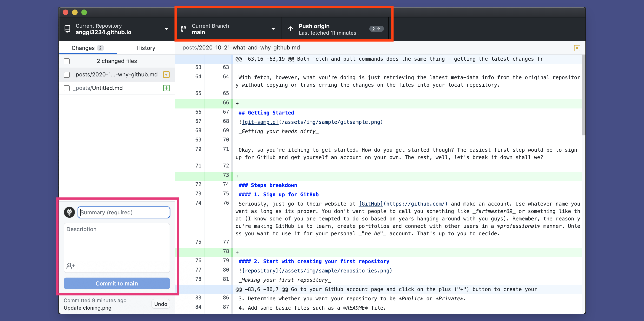The height and width of the screenshot is (321, 644).
Task: Click the repository icon beside Current Repository
Action: pos(67,29)
